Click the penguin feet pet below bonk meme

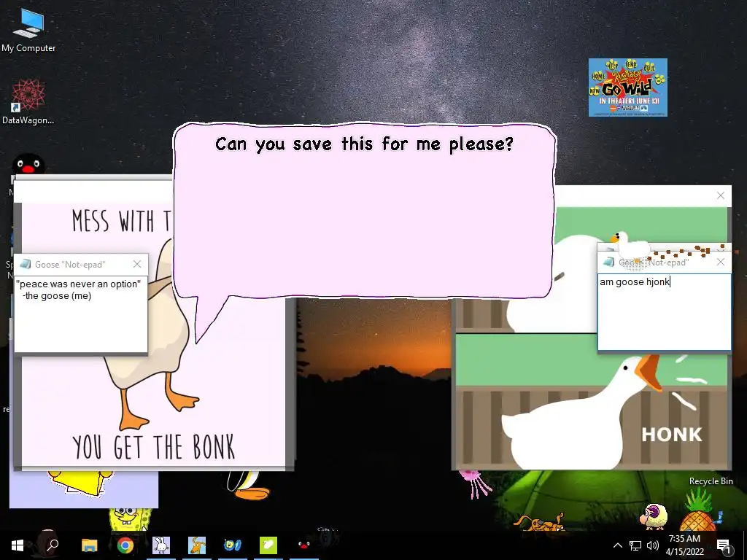pos(248,485)
